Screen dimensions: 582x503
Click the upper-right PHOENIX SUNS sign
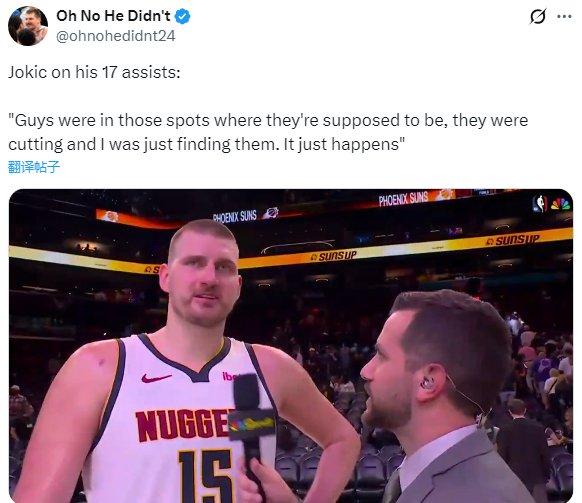(403, 199)
